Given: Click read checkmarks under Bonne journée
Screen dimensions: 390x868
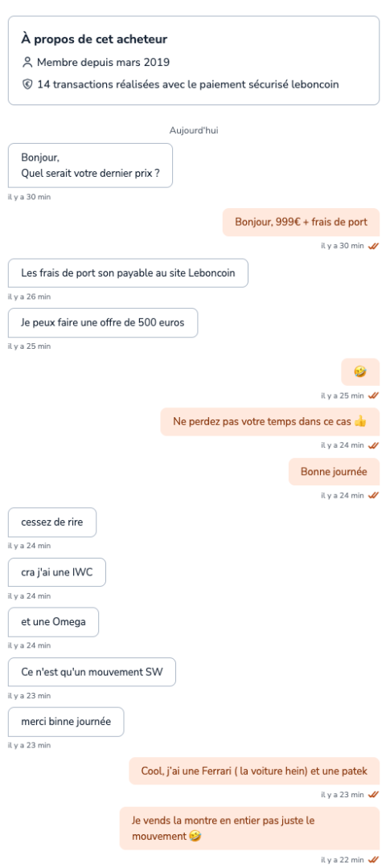Looking at the screenshot, I should tap(373, 495).
